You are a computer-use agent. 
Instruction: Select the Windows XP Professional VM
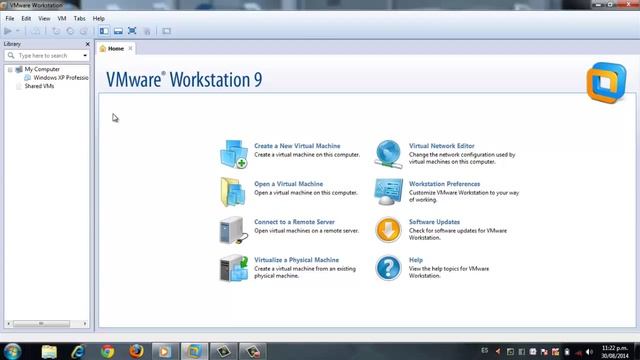pos(61,78)
